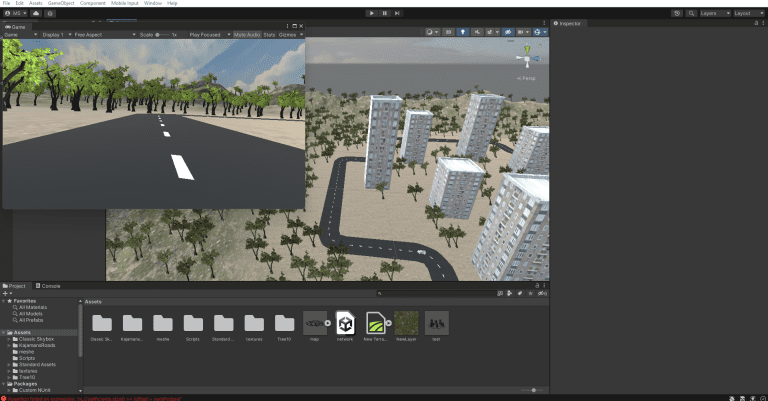Open the Layout dropdown
The image size is (768, 401).
coord(746,13)
